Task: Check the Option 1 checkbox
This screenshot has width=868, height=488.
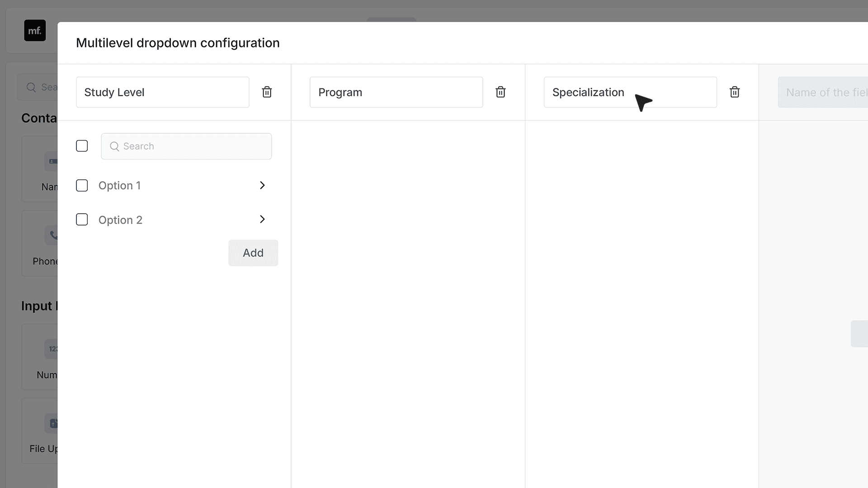Action: click(x=82, y=186)
